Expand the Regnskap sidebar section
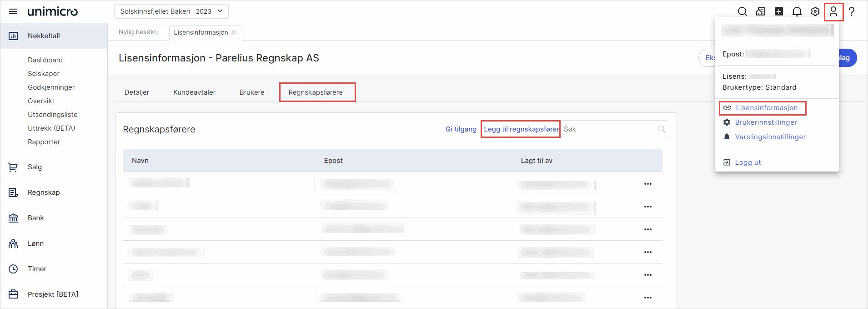The height and width of the screenshot is (309, 868). pyautogui.click(x=44, y=192)
